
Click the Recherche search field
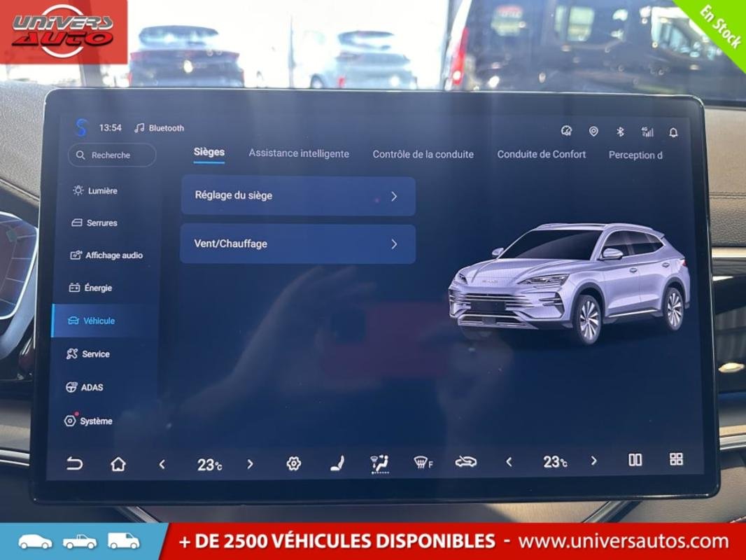[x=112, y=155]
